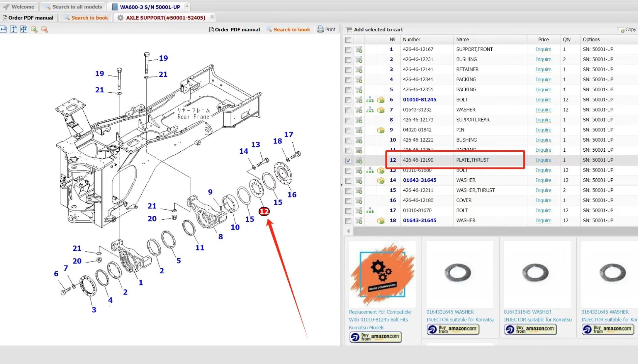
Task: Fit diagram to height icon
Action: click(13, 29)
